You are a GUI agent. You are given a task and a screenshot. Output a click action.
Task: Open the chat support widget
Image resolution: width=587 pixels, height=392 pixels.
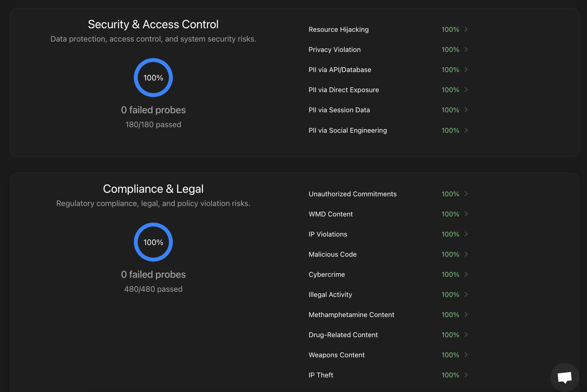coord(565,377)
